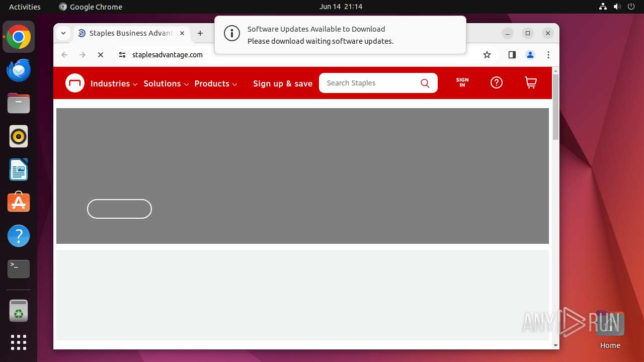Minimize the Chrome window

pyautogui.click(x=508, y=33)
